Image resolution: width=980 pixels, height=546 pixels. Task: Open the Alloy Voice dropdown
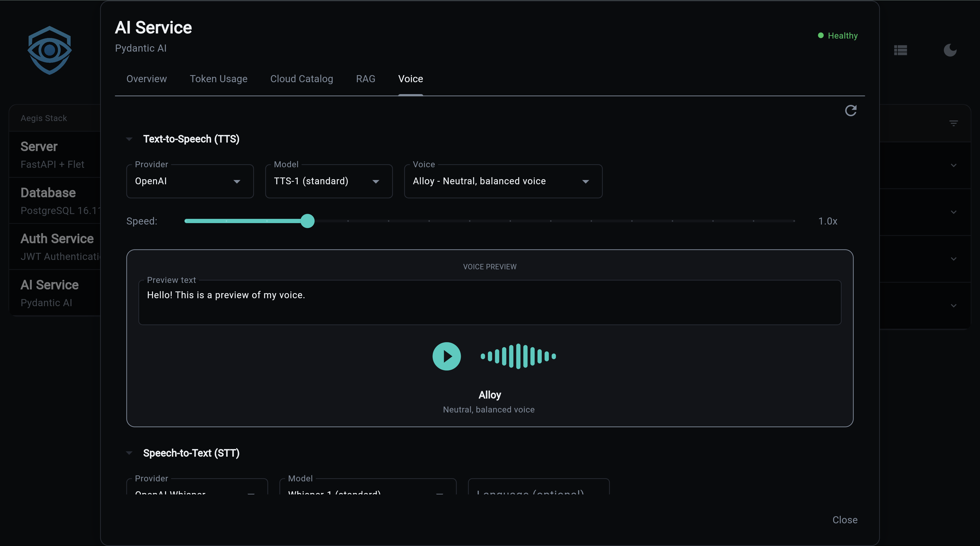503,181
